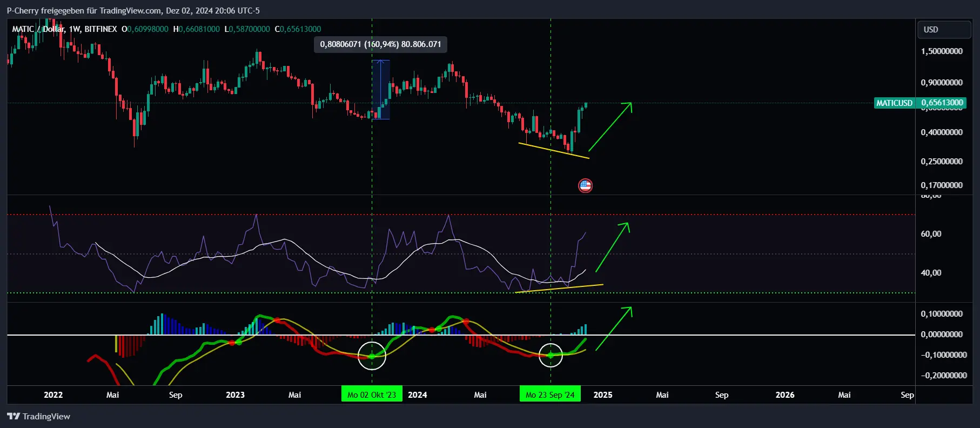Select the MATIC / Dollar symbol title

(x=38, y=29)
